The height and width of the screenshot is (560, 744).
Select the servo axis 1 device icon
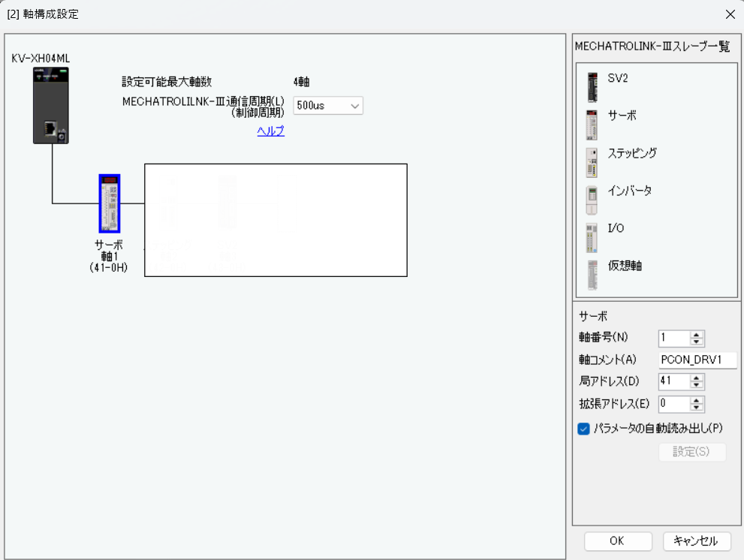[x=110, y=203]
